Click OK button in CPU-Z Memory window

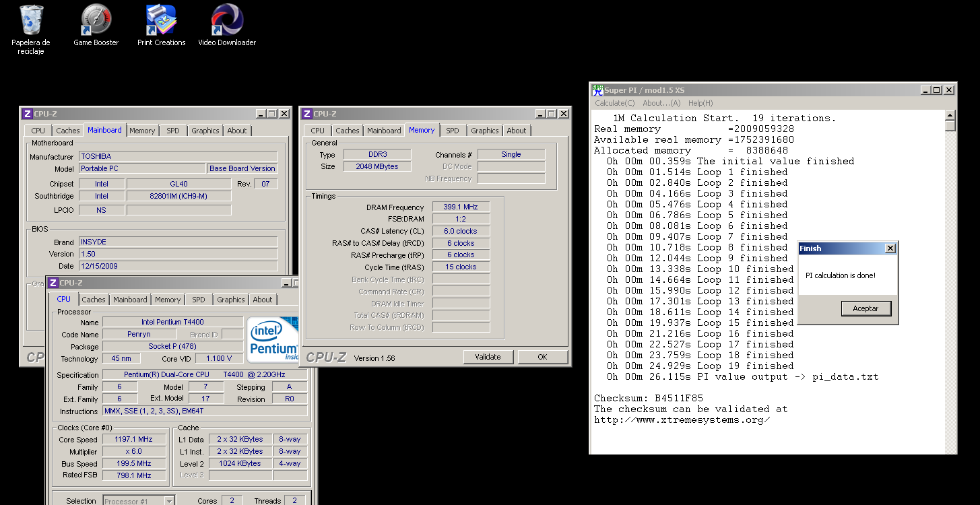click(x=542, y=357)
